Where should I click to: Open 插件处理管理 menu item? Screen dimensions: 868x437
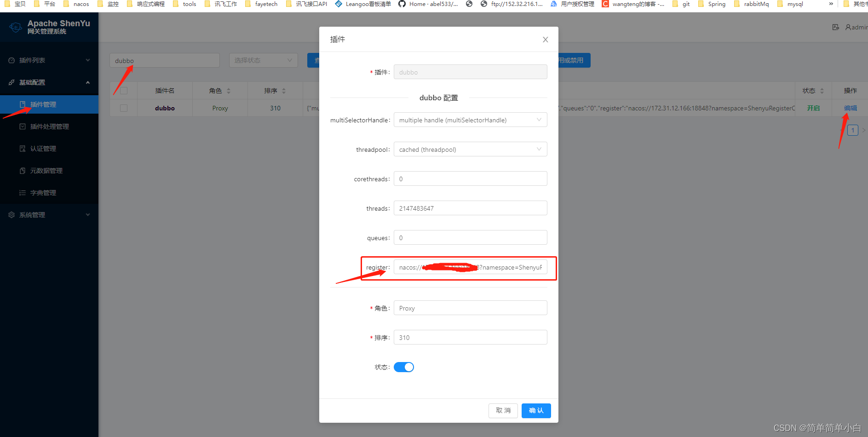(x=49, y=126)
